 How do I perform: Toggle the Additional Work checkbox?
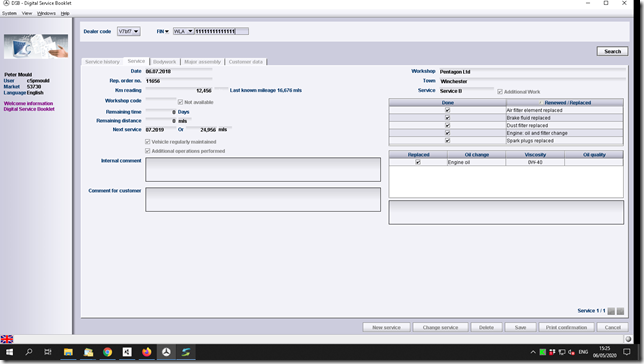tap(500, 92)
